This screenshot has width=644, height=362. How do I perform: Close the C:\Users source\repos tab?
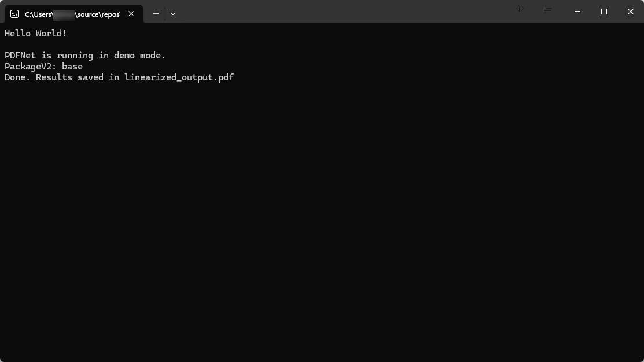131,14
